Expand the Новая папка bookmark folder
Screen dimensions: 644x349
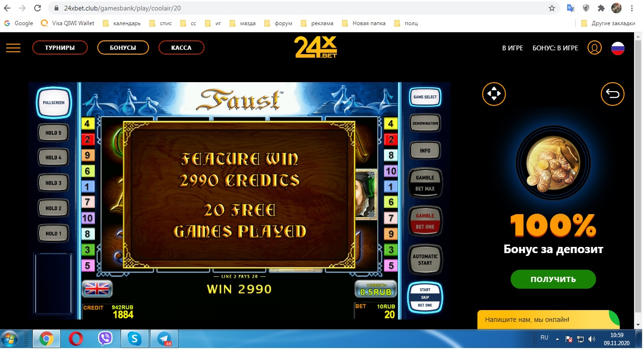click(x=364, y=23)
